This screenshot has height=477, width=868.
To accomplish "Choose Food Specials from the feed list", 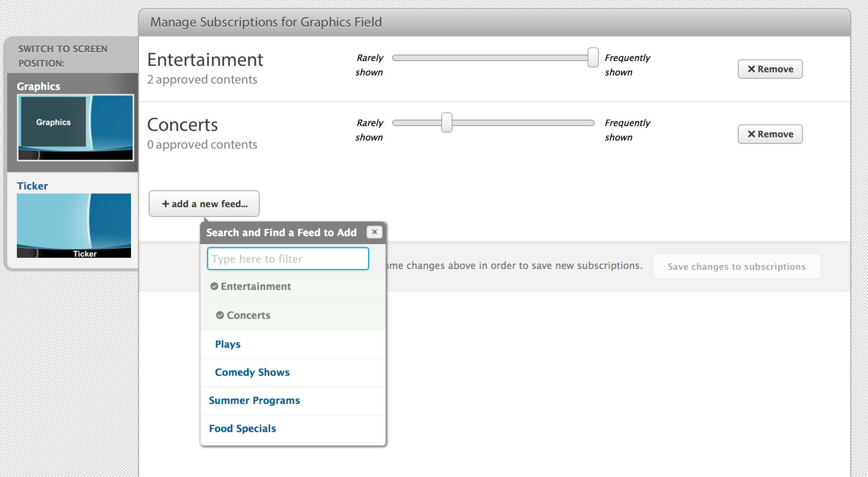I will (x=242, y=428).
